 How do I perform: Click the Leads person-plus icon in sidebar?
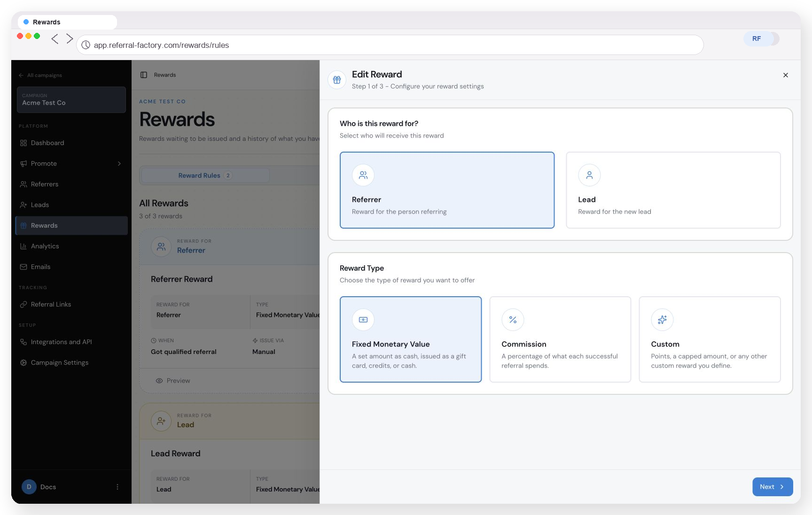tap(23, 205)
